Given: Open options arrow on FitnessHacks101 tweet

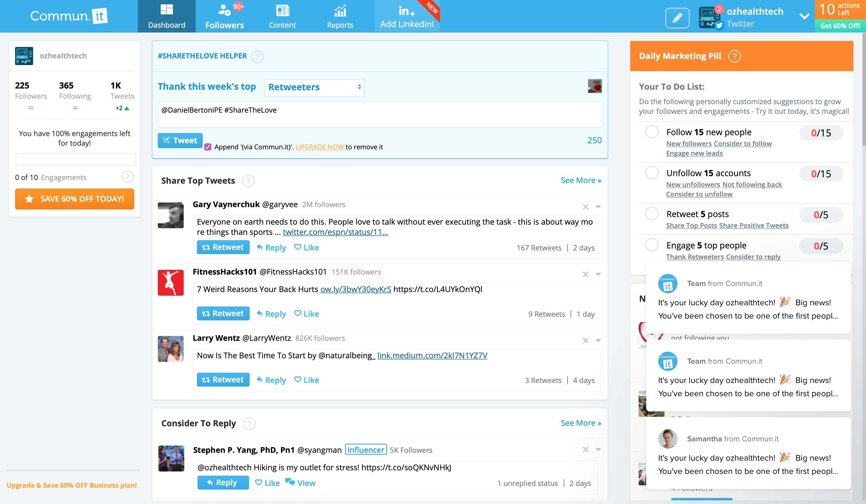Looking at the screenshot, I should 598,274.
